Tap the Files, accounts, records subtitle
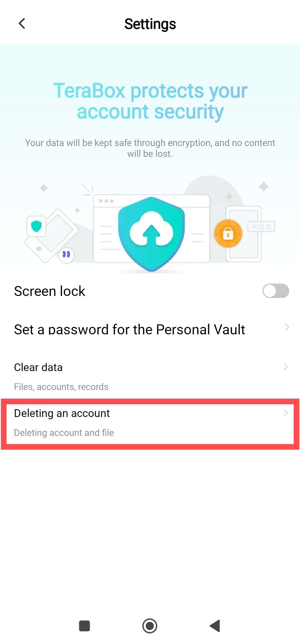The width and height of the screenshot is (300, 644). (x=61, y=387)
